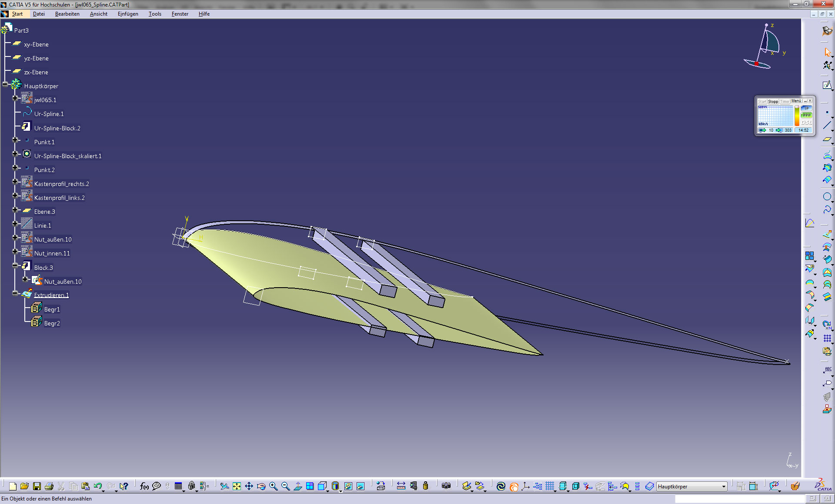Click the vertical level slider in monitor widget
The image size is (835, 504).
point(797,116)
